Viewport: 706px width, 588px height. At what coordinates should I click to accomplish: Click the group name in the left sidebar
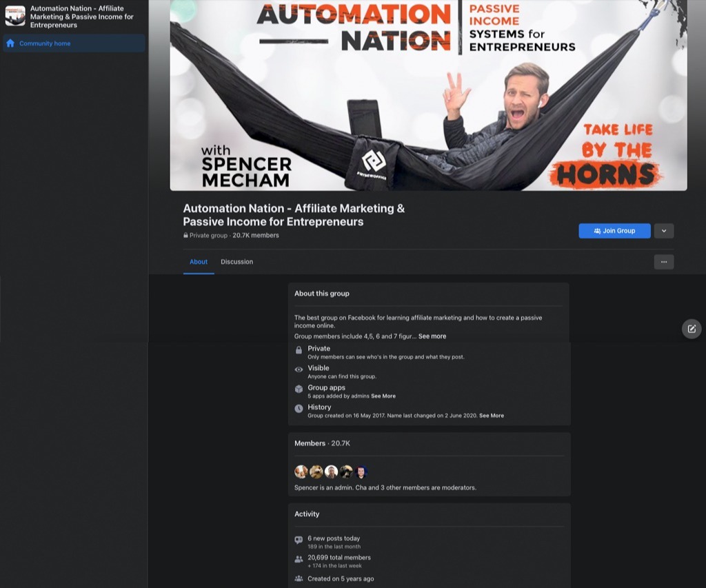click(82, 17)
